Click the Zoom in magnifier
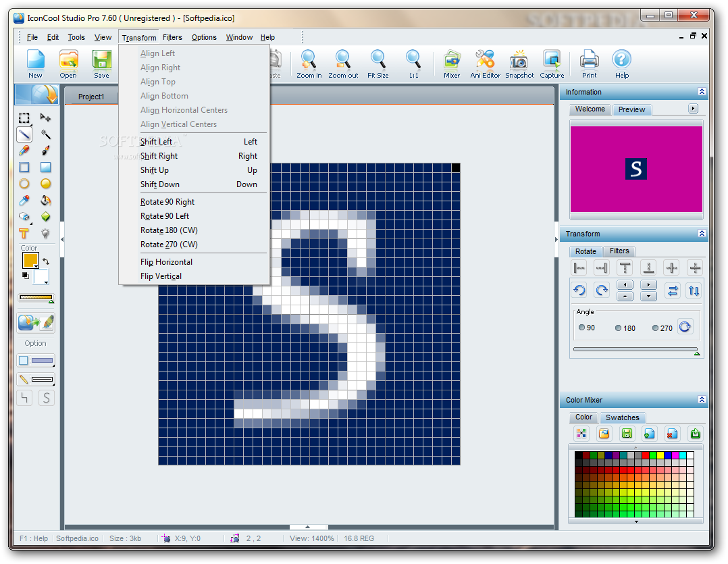Screen dimensions: 728x564 [x=309, y=63]
